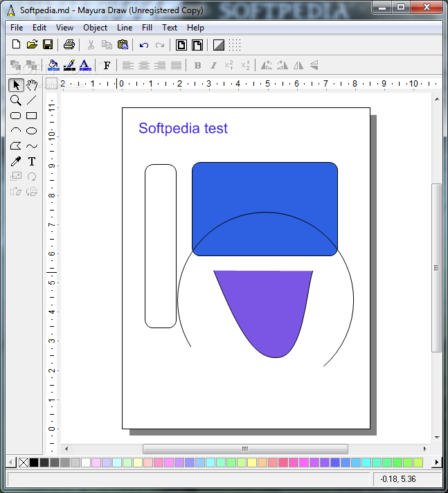Click the vertical scrollbar up arrow

click(437, 99)
